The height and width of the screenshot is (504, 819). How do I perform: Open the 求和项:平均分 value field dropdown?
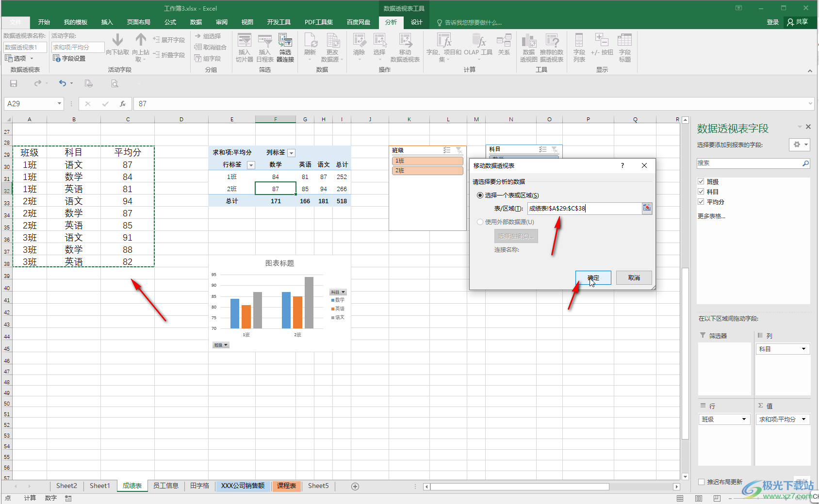click(803, 419)
